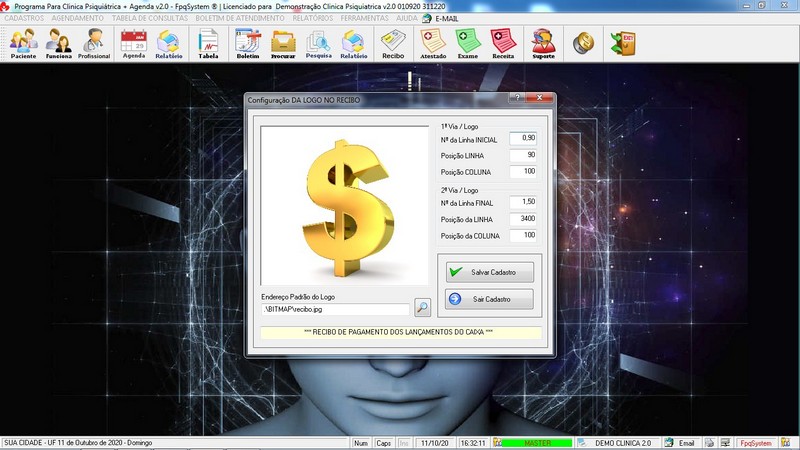Select the Posição da LINHA field
This screenshot has height=450, width=800.
[523, 218]
